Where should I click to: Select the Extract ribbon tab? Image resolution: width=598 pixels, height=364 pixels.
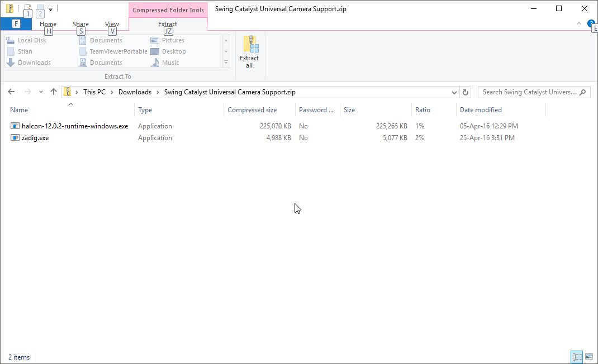168,24
